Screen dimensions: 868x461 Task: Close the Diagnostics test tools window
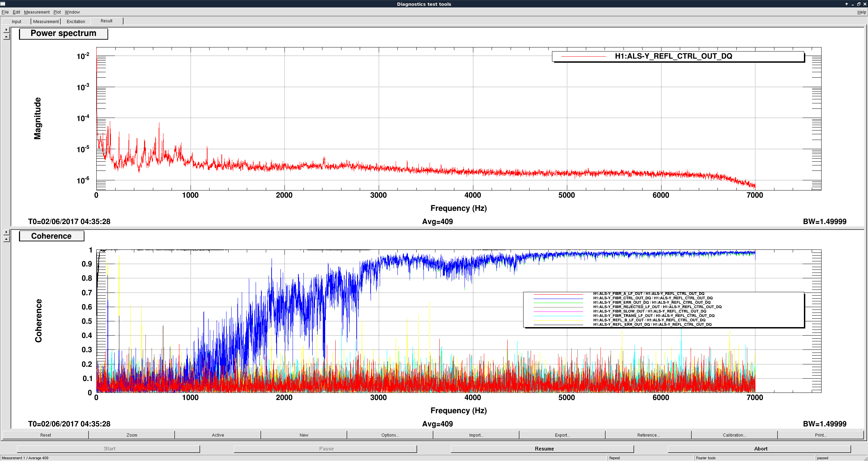click(x=865, y=4)
